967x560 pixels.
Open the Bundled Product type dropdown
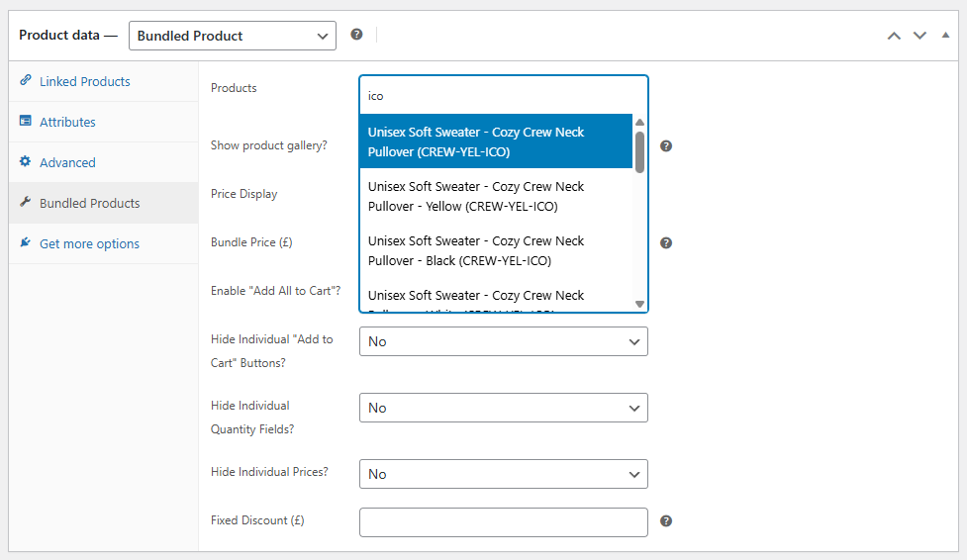pyautogui.click(x=233, y=36)
